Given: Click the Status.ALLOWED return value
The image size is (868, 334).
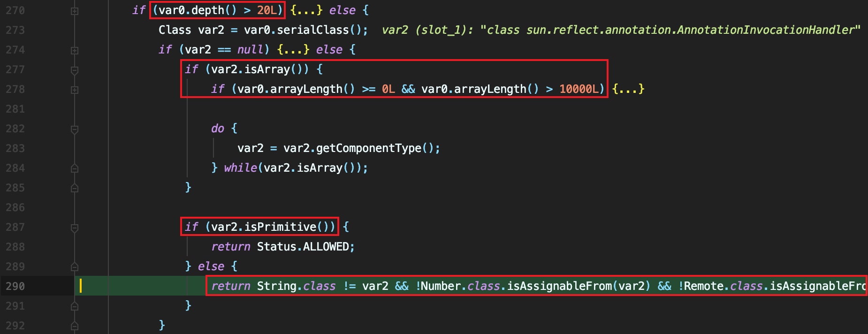Looking at the screenshot, I should (303, 247).
